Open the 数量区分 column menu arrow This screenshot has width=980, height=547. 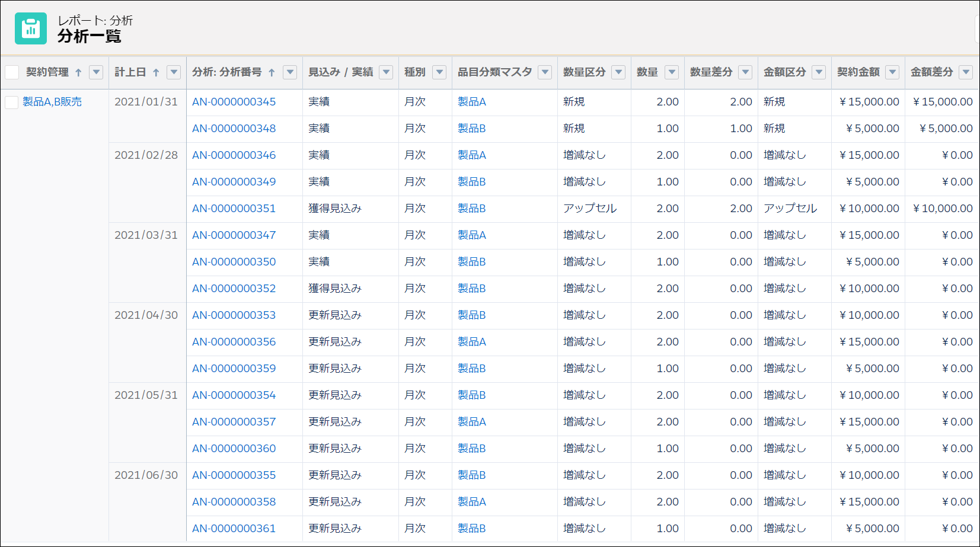pos(618,72)
